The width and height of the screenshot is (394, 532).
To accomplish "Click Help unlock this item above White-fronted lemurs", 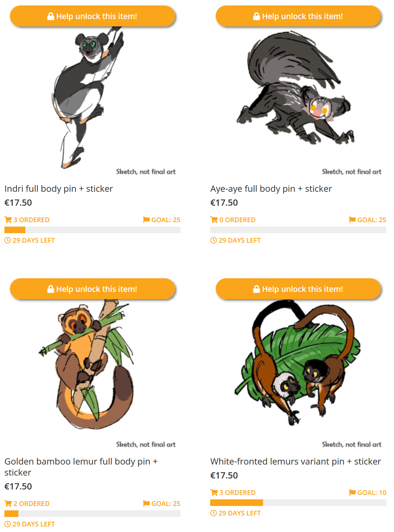I will (298, 289).
